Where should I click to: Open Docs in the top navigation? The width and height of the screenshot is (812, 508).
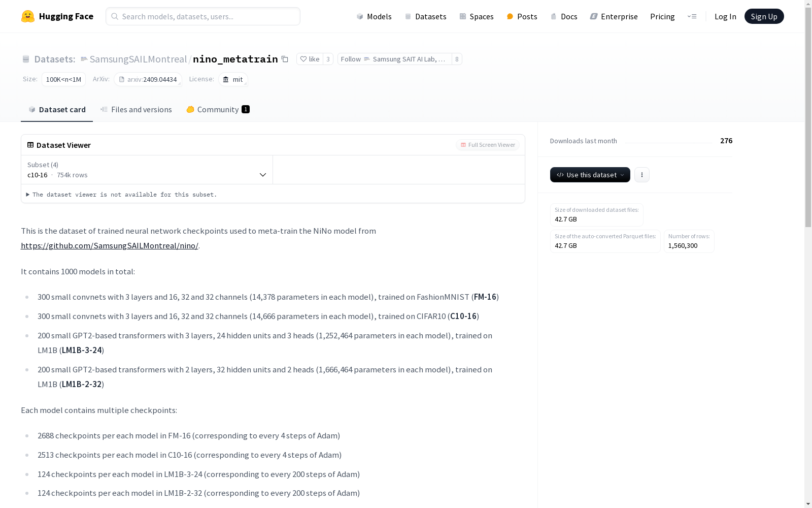564,16
